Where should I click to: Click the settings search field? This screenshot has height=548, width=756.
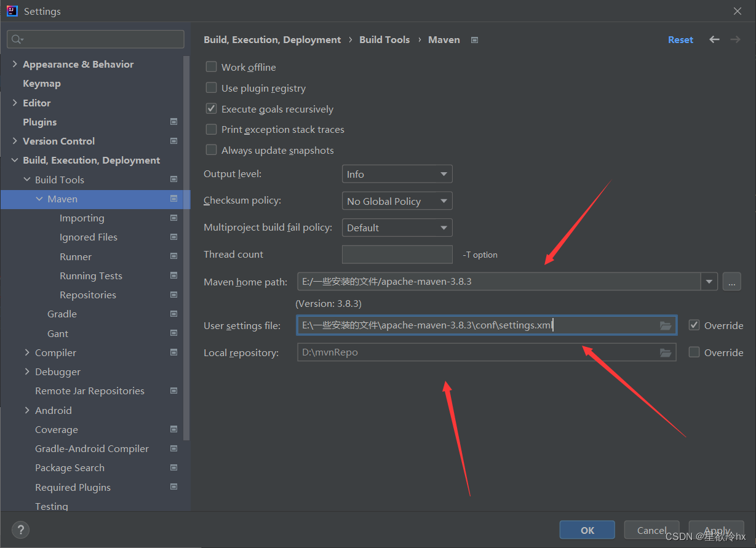point(95,39)
